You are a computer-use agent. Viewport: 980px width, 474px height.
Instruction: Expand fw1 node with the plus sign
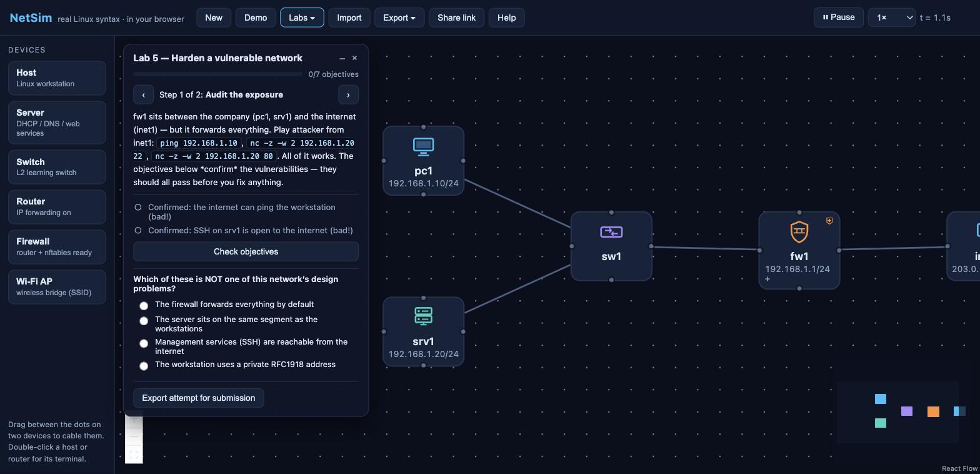click(x=767, y=279)
